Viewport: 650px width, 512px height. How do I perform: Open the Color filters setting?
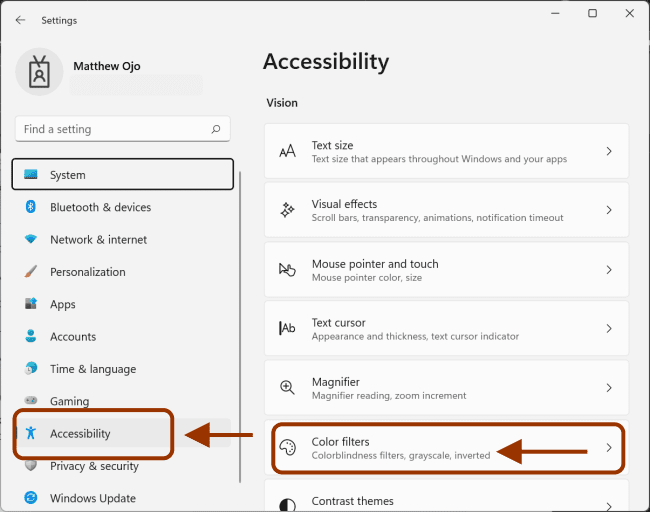[446, 447]
